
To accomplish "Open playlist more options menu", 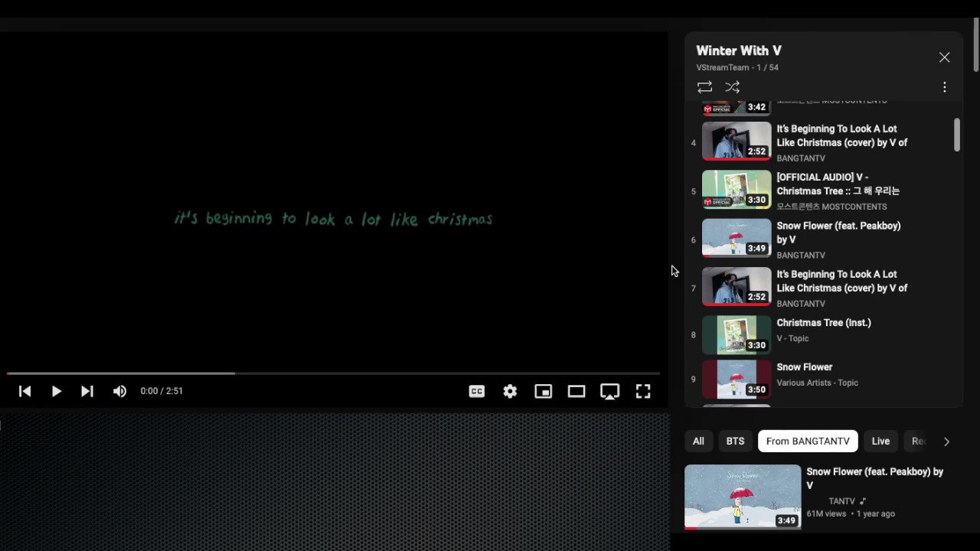I will [x=945, y=87].
